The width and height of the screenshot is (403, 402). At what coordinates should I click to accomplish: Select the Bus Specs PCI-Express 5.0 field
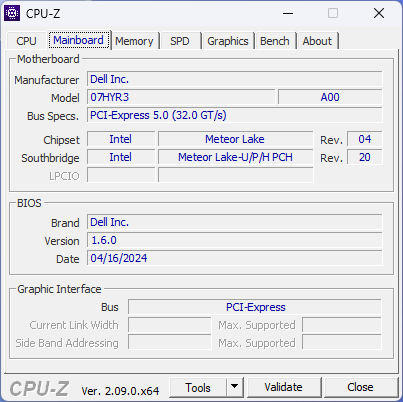[x=235, y=115]
